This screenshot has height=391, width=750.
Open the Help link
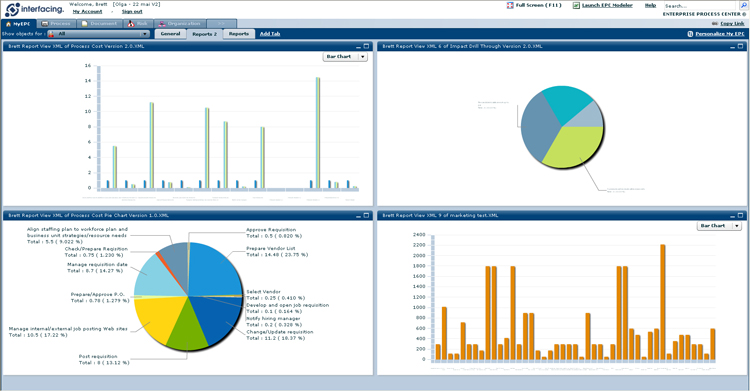pos(650,5)
